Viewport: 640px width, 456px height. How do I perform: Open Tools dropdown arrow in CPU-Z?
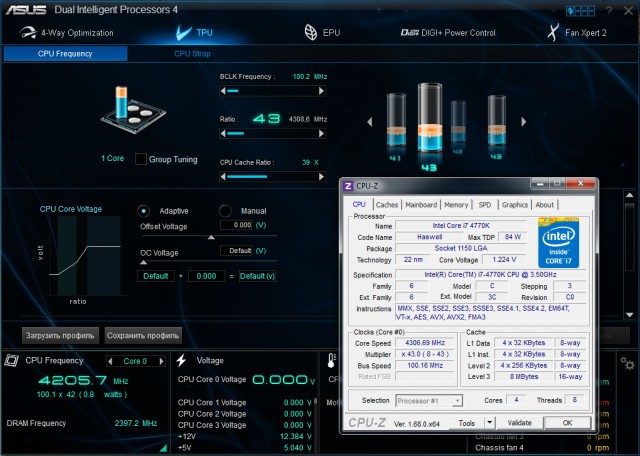(x=489, y=423)
